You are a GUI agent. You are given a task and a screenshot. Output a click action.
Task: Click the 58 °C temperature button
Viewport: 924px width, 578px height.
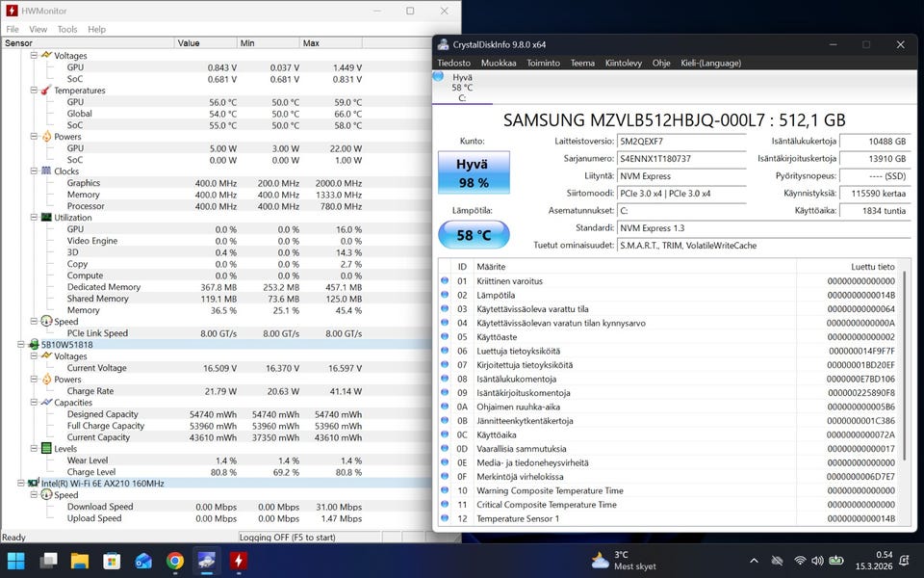click(x=474, y=235)
